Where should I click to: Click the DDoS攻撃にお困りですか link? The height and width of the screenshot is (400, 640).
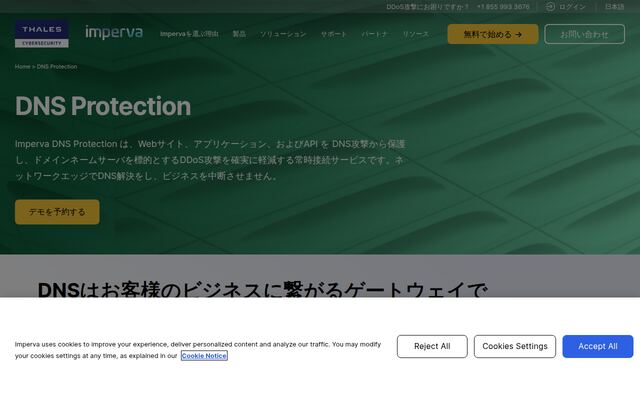pos(427,7)
